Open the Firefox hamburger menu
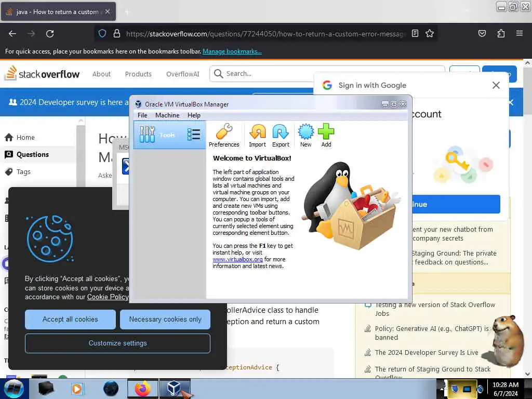This screenshot has width=532, height=399. [x=520, y=33]
